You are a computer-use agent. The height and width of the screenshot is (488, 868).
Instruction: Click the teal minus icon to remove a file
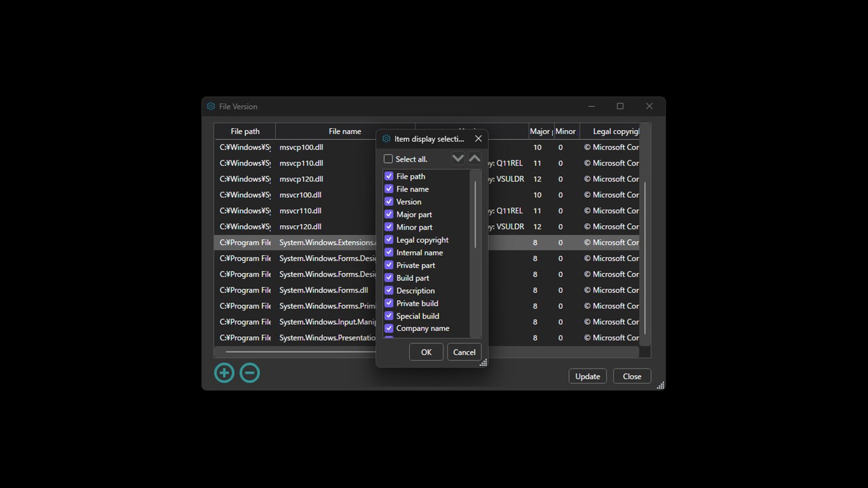click(x=249, y=373)
